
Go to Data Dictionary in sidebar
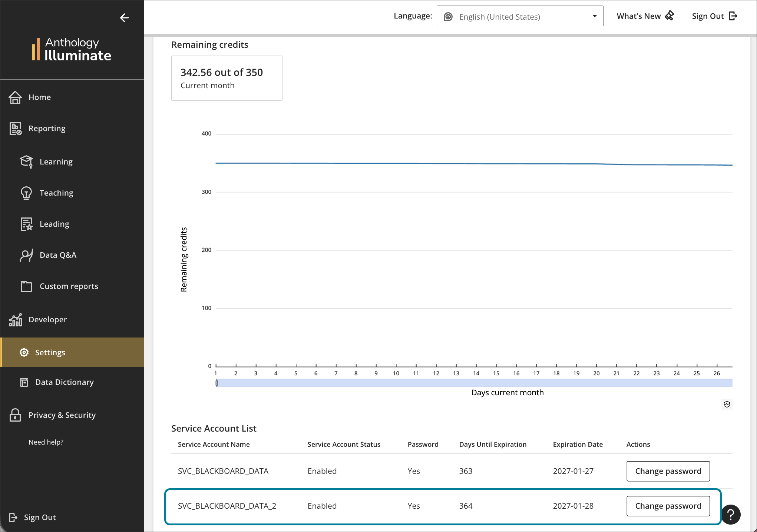pos(64,382)
